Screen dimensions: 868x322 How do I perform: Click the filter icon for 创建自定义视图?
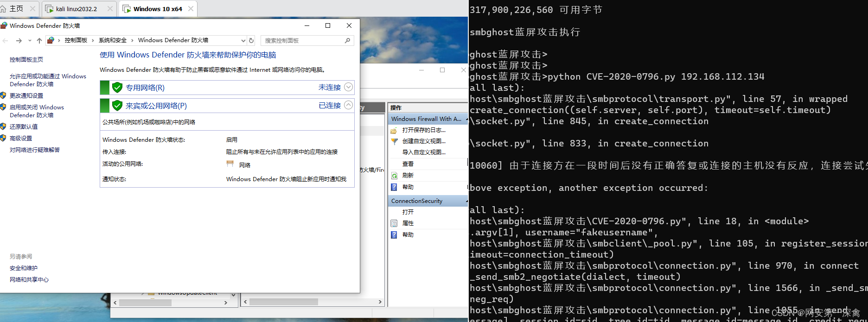pyautogui.click(x=394, y=141)
